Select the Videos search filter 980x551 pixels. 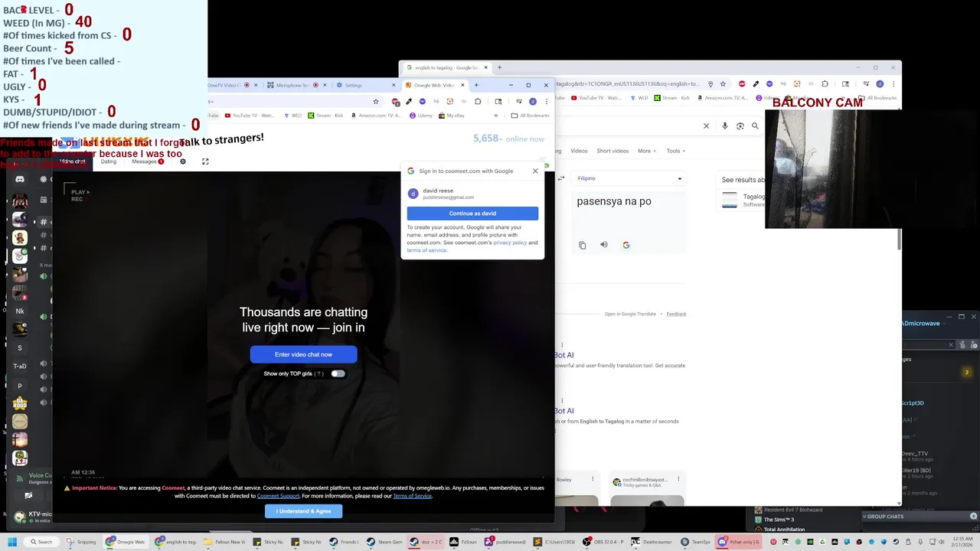point(579,151)
